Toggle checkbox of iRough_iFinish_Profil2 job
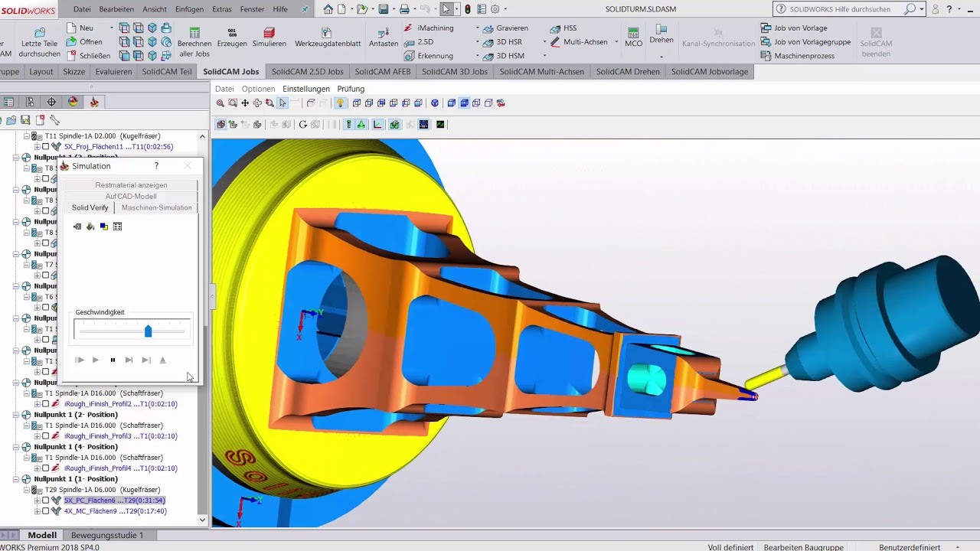The height and width of the screenshot is (551, 980). tap(46, 404)
